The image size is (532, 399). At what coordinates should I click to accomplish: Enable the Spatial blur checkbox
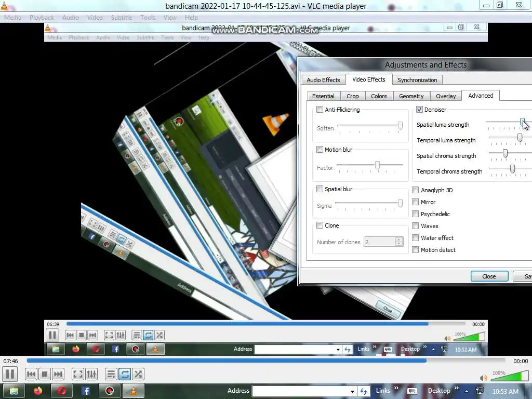320,189
